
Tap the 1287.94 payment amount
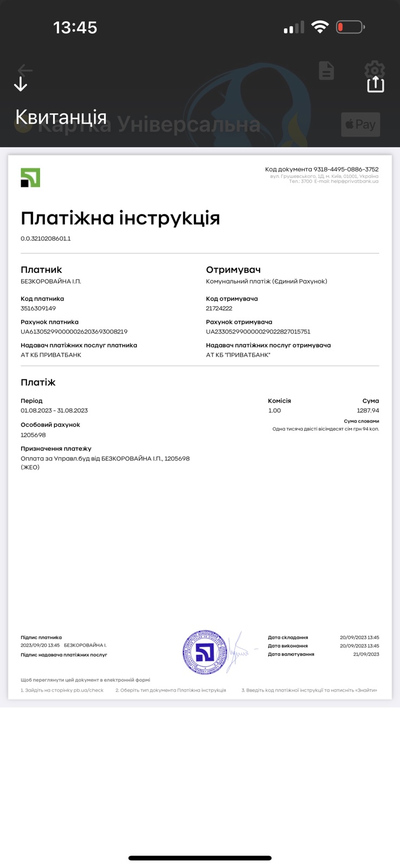(x=367, y=411)
